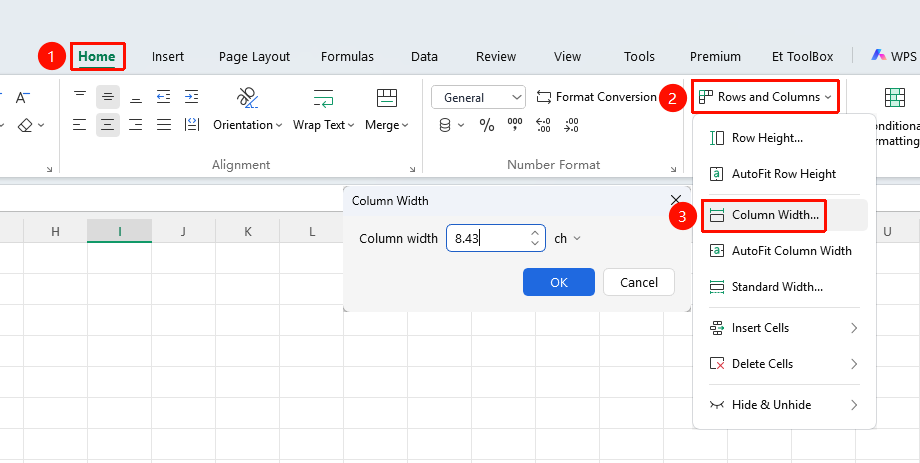Click the Decrease Decimal icon
This screenshot has height=463, width=920.
coord(571,125)
